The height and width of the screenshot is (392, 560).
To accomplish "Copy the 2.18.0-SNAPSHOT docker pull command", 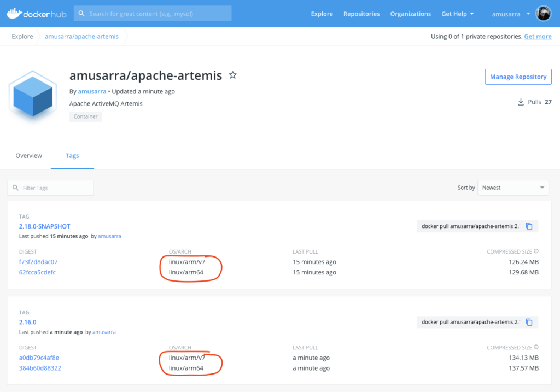I will 529,226.
